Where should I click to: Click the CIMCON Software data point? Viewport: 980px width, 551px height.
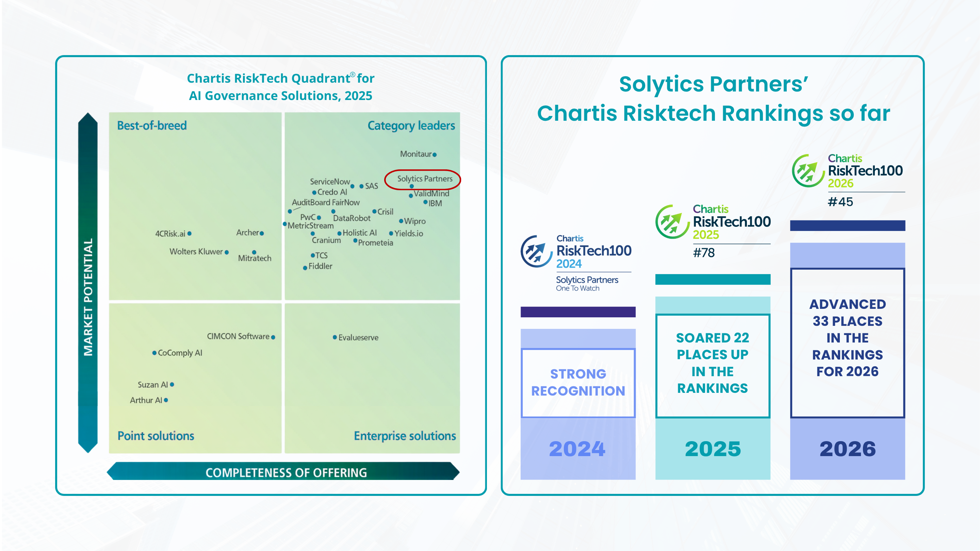pyautogui.click(x=273, y=337)
